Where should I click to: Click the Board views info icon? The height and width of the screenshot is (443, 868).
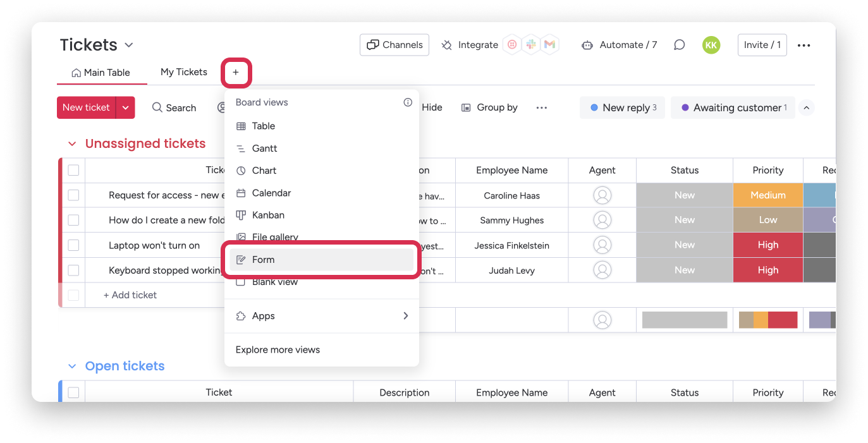click(x=408, y=102)
